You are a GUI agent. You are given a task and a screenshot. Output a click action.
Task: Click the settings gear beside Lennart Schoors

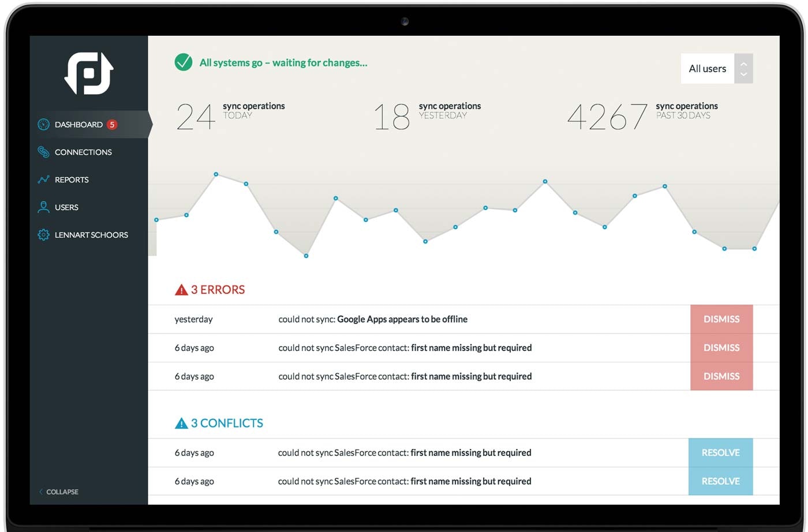pos(43,235)
